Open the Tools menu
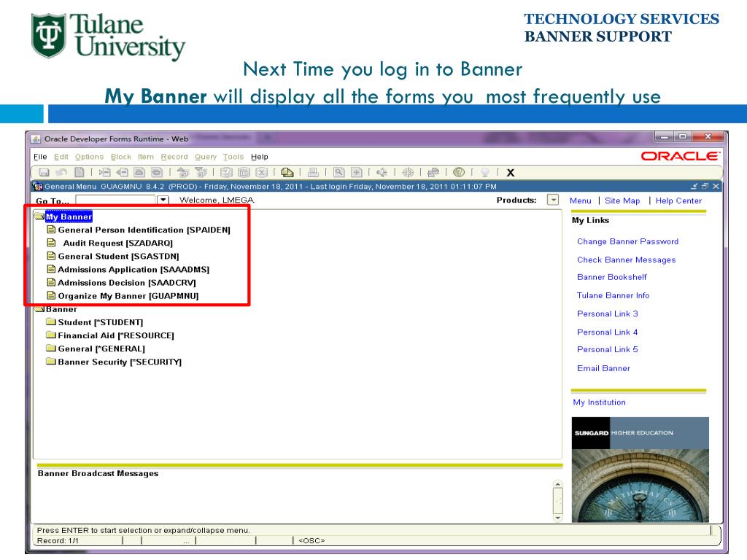The image size is (747, 560). tap(233, 157)
